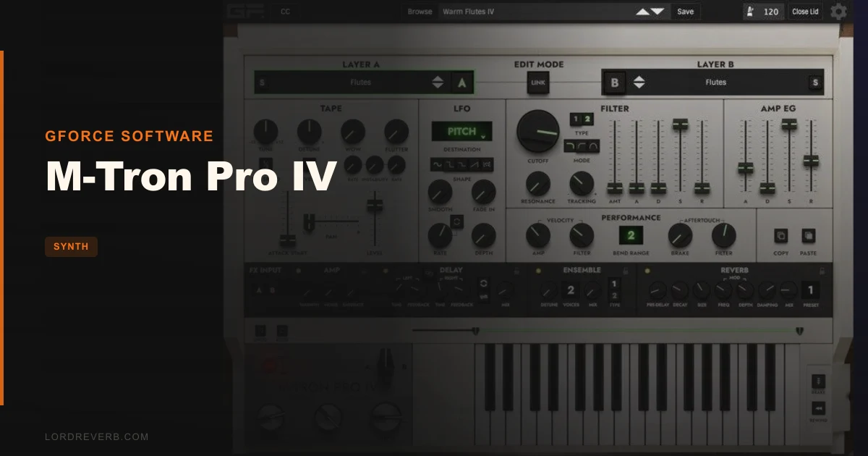Screen dimensions: 868x456
Task: Click the tempo value 120
Action: coord(771,12)
